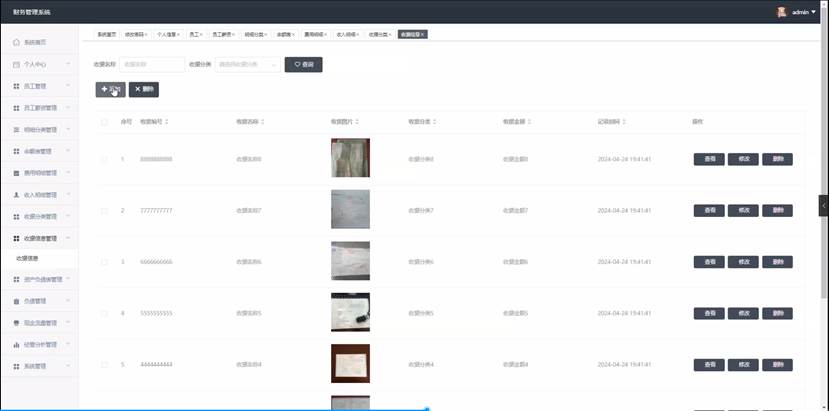Click the 负债管理 sidebar icon
The width and height of the screenshot is (829, 411).
[x=16, y=301]
